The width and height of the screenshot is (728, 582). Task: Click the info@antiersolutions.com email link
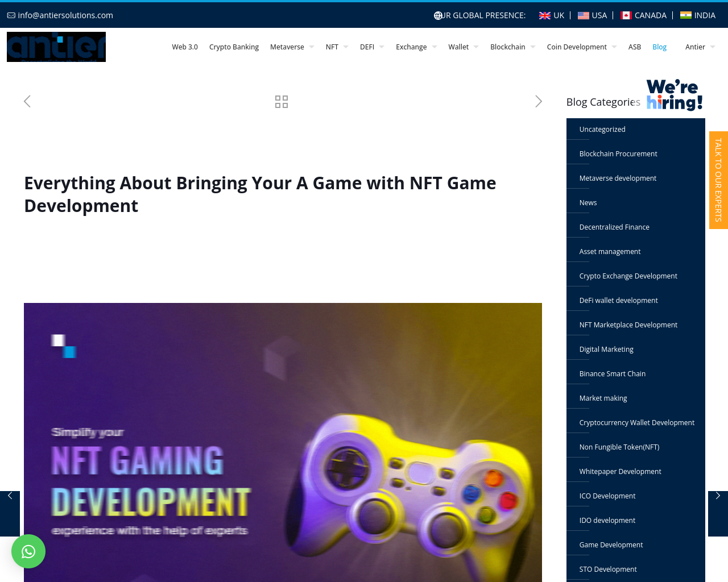pos(65,15)
